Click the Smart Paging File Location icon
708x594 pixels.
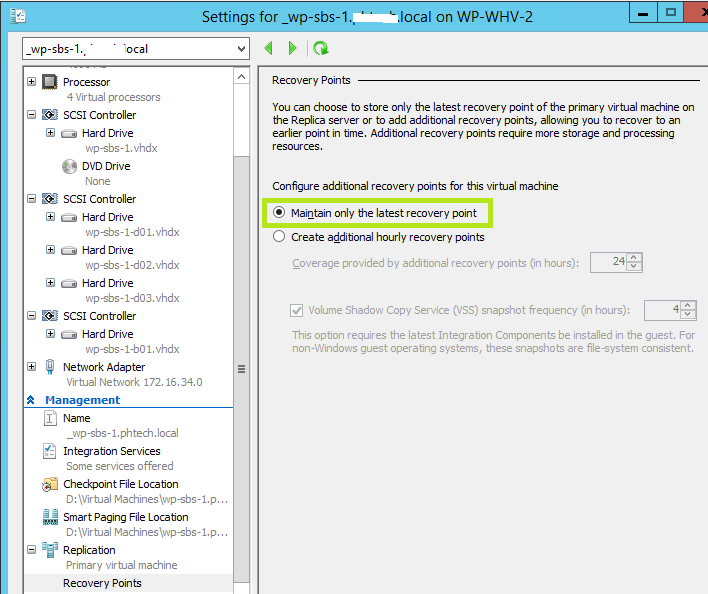50,518
